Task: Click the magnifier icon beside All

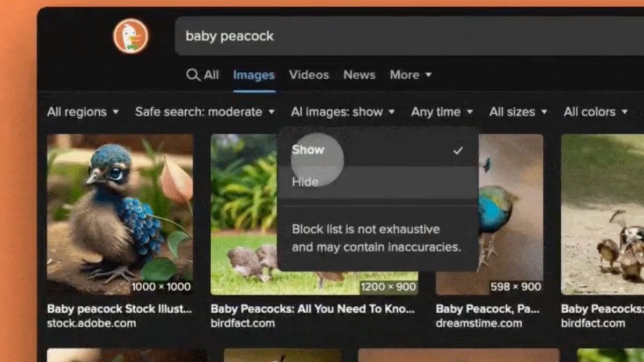Action: (193, 75)
